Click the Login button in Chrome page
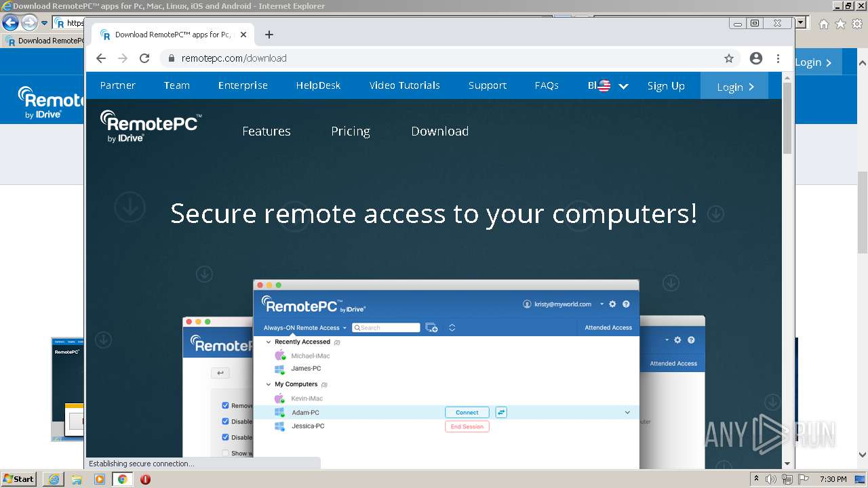Screen dimensions: 868x488 coord(734,86)
